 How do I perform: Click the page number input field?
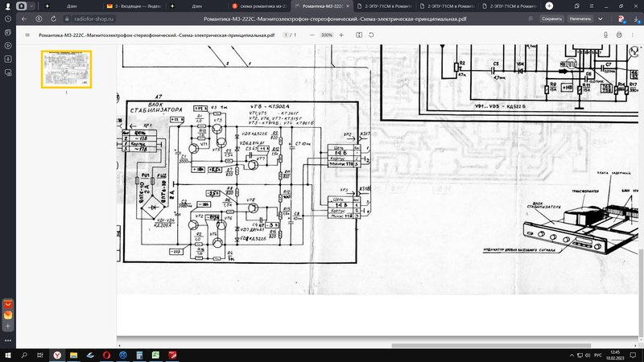coord(284,35)
